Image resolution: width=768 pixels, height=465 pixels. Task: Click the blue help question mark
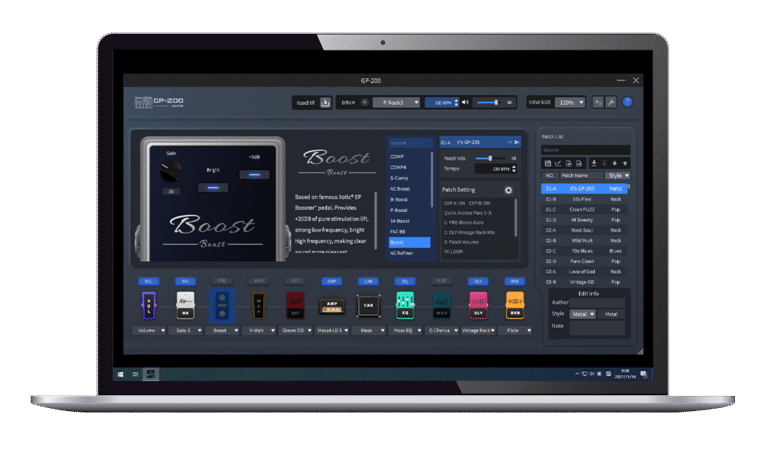(627, 102)
